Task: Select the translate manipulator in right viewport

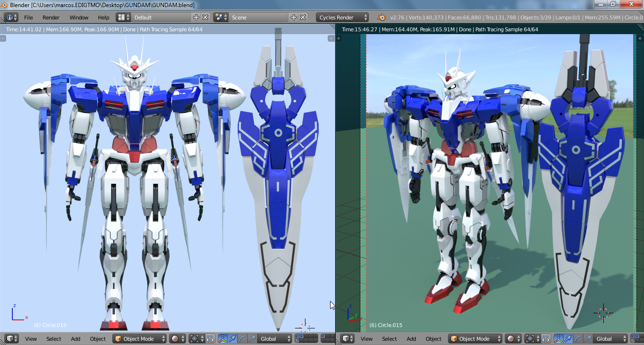Action: pyautogui.click(x=568, y=339)
